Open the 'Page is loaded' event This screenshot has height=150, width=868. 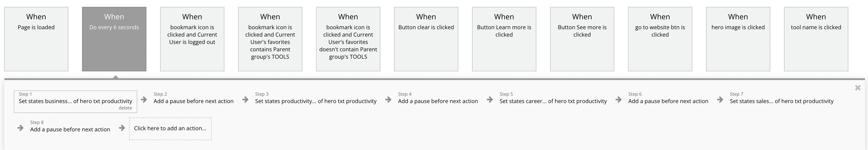pos(36,39)
